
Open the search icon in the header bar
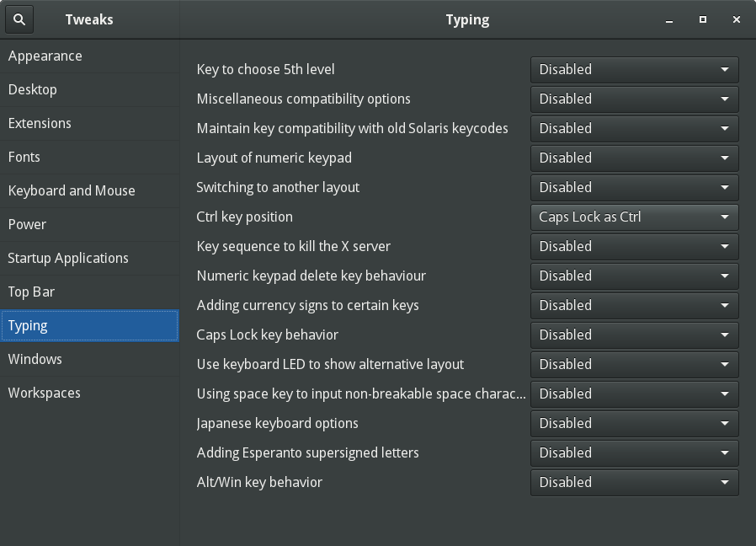[19, 19]
